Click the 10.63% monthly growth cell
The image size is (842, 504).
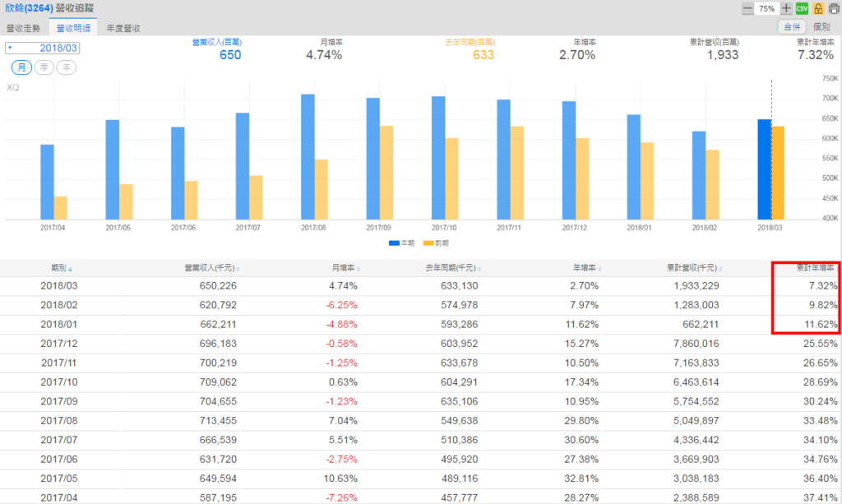click(x=340, y=479)
